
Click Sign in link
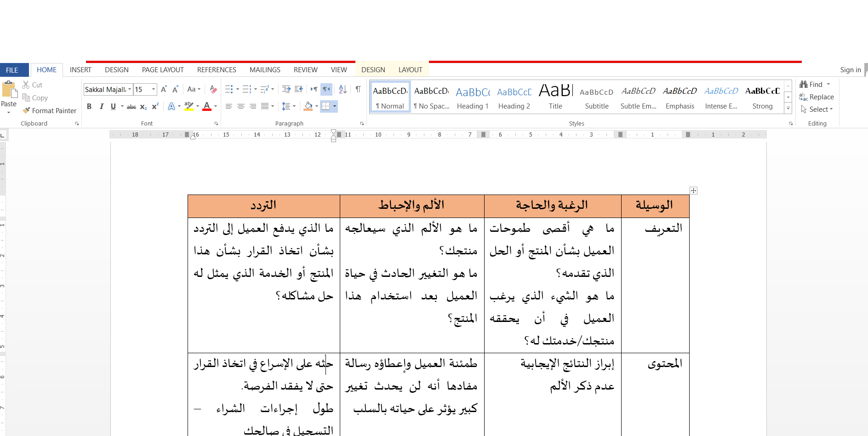850,70
